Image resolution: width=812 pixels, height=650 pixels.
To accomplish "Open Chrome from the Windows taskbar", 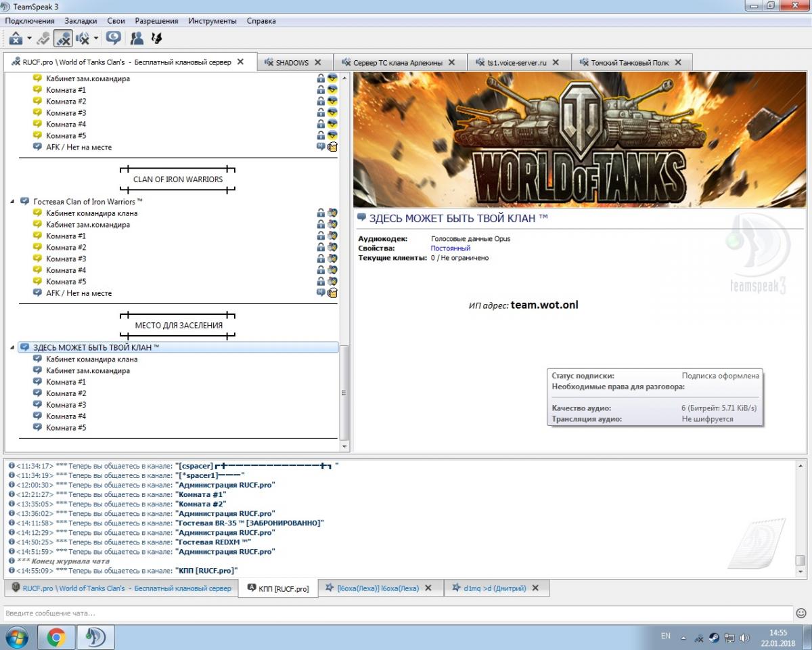I will point(56,637).
